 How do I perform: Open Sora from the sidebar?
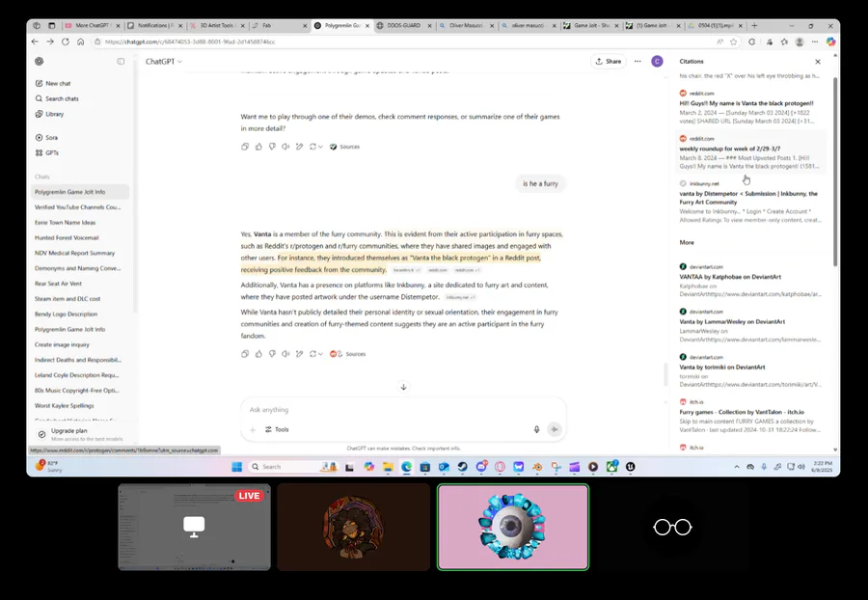pos(46,137)
